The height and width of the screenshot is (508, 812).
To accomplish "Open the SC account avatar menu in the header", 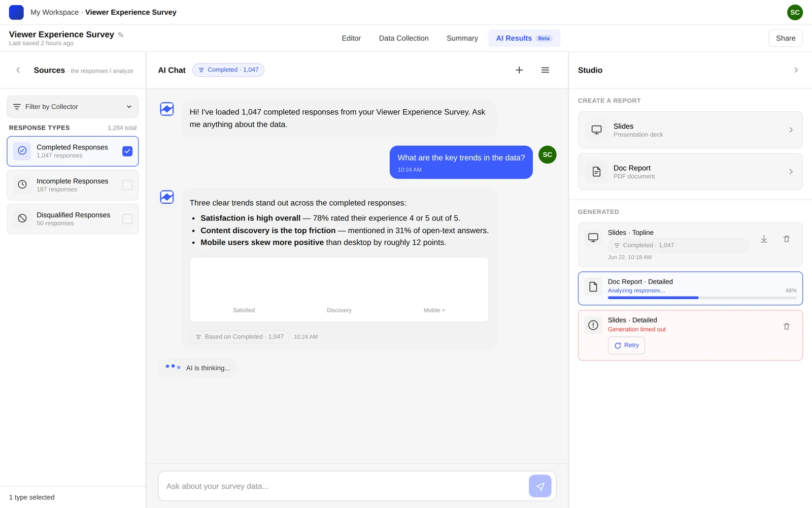I will coord(795,12).
